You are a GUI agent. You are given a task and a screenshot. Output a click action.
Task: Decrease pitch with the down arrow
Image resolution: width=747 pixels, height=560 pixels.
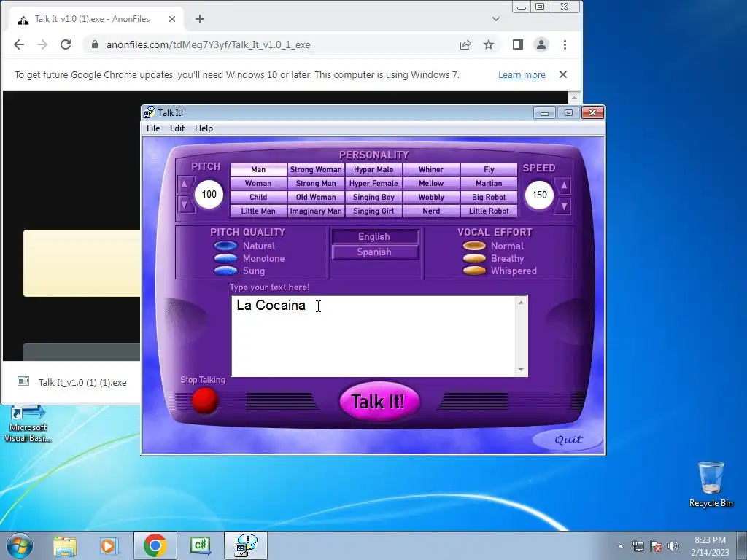point(185,205)
